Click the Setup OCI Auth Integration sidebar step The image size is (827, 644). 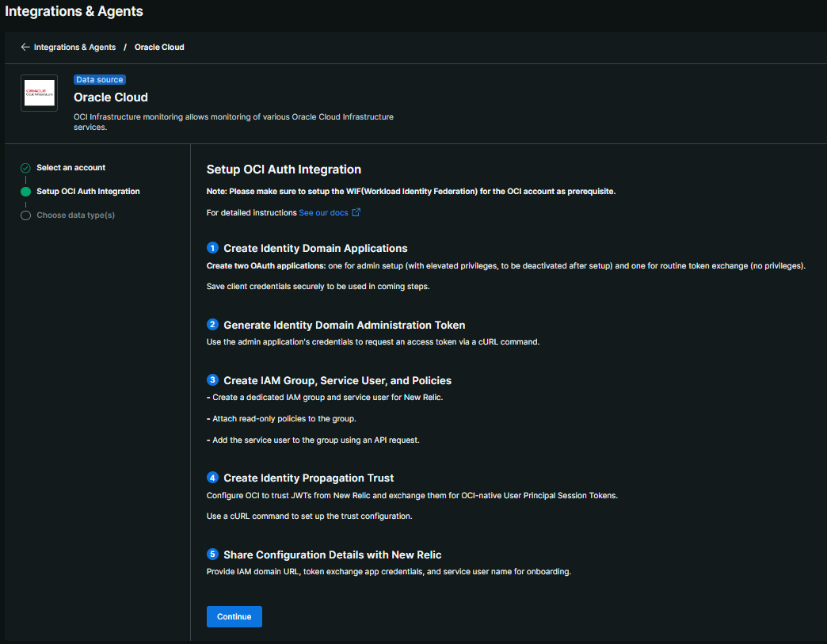(88, 191)
